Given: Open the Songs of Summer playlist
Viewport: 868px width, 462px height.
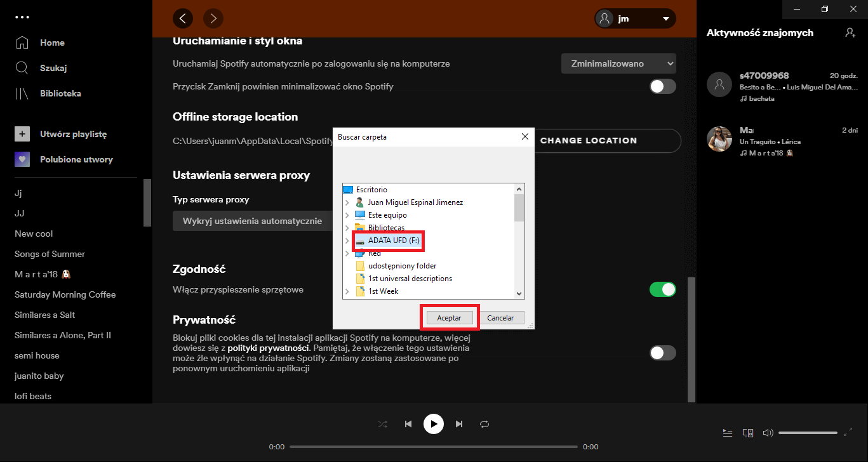Looking at the screenshot, I should [50, 254].
